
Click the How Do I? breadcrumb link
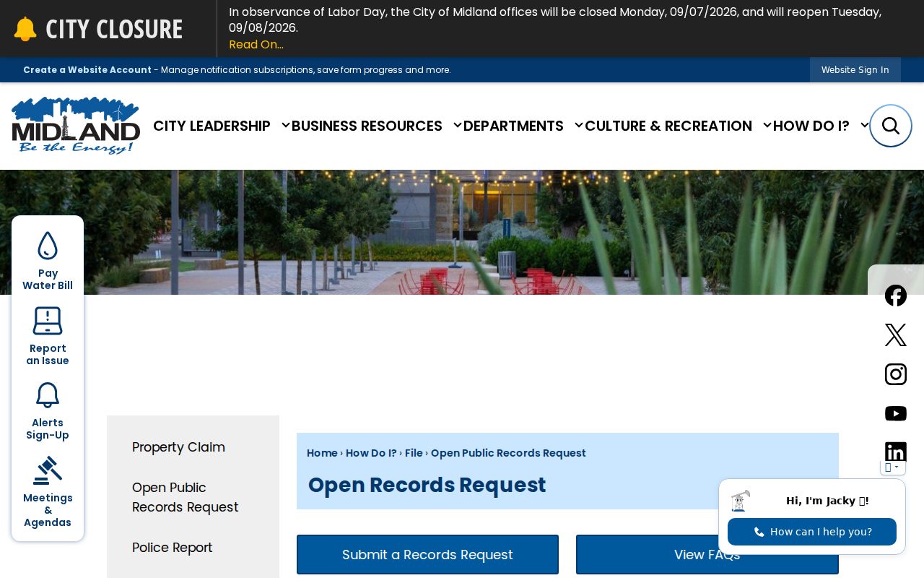(371, 453)
